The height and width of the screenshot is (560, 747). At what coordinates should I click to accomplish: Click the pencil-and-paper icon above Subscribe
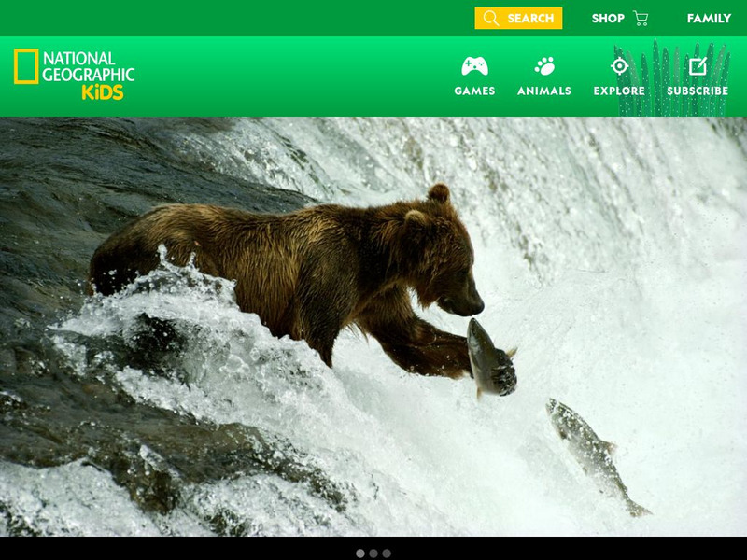pos(698,66)
